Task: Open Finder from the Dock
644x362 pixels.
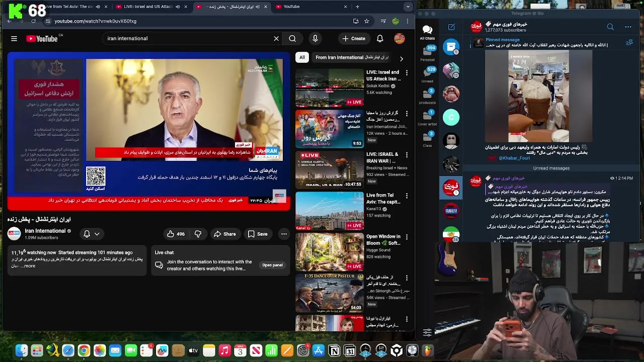Action: tap(21, 350)
